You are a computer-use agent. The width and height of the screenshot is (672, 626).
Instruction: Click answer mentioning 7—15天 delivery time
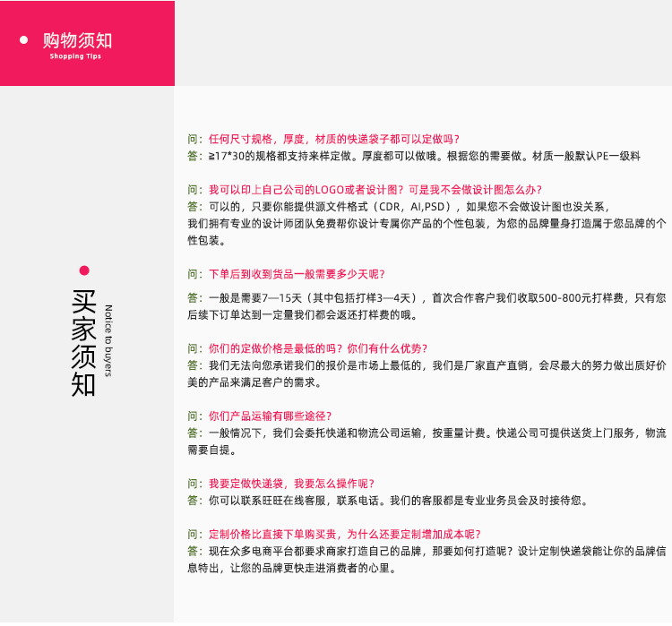pos(426,298)
